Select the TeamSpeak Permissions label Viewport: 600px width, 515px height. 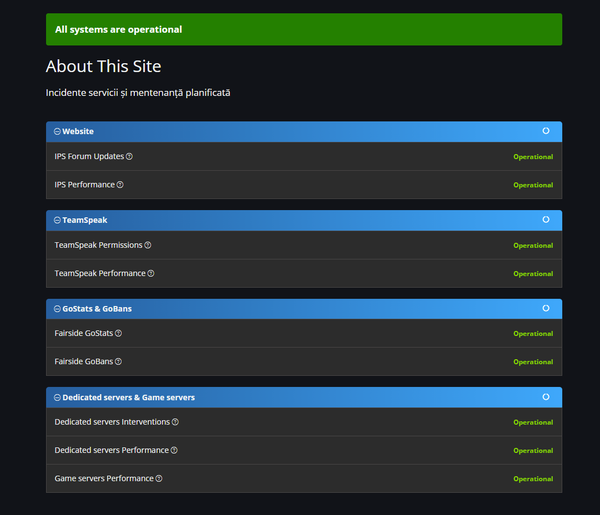tap(98, 245)
